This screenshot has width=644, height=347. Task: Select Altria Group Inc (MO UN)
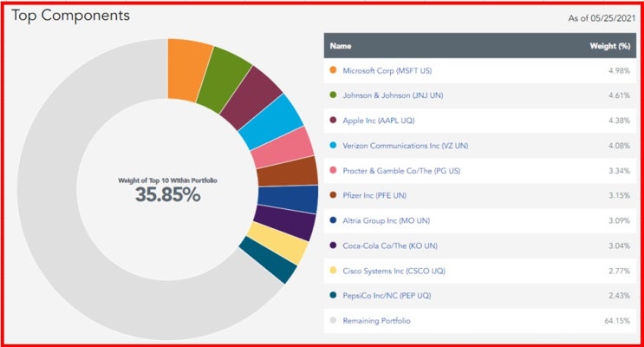click(387, 221)
